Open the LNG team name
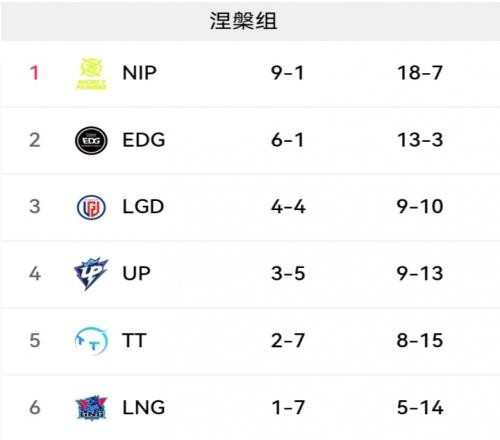The height and width of the screenshot is (440, 500). (144, 407)
